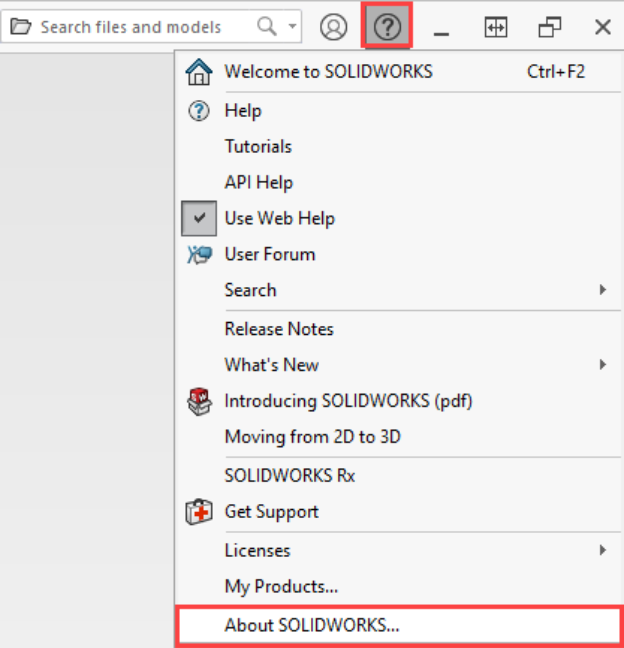Viewport: 624px width, 648px height.
Task: Open Release Notes from the menu
Action: (279, 329)
